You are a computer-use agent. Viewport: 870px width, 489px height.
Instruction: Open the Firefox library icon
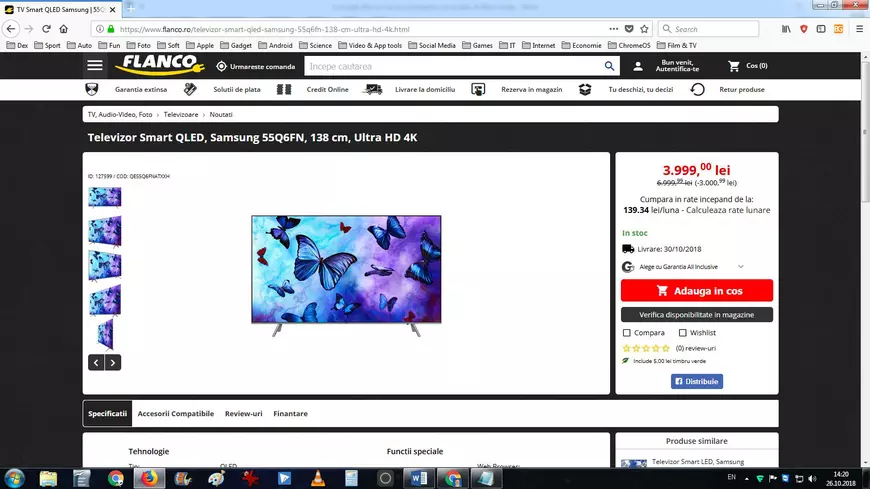click(786, 29)
